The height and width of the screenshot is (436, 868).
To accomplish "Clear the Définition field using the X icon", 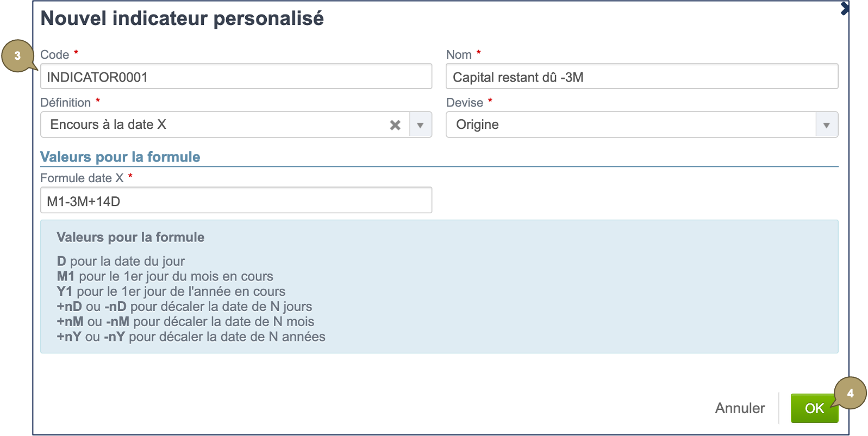I will point(395,124).
